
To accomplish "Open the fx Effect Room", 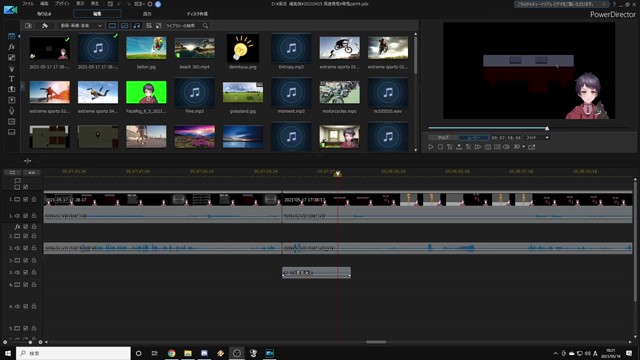I will [x=11, y=47].
